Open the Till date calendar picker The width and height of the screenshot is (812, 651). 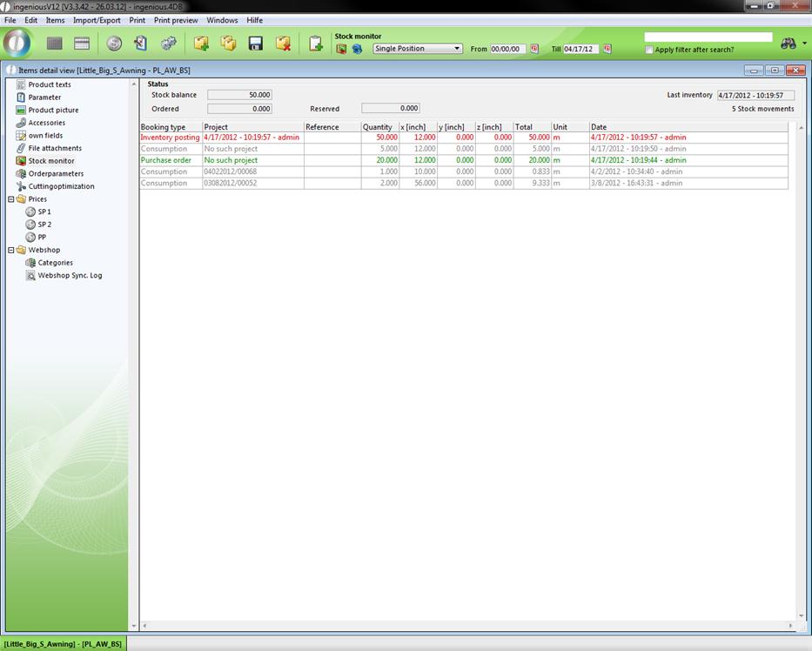pyautogui.click(x=607, y=50)
